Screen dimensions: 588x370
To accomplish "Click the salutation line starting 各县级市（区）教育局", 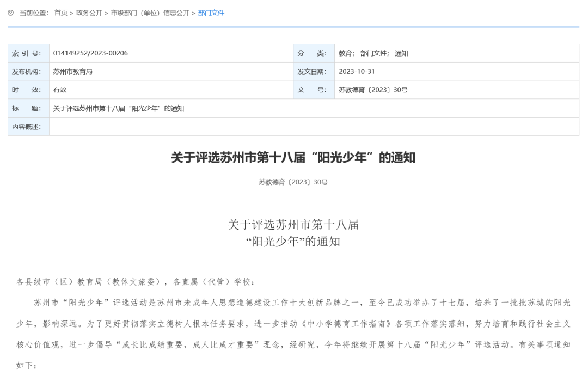I will click(135, 282).
